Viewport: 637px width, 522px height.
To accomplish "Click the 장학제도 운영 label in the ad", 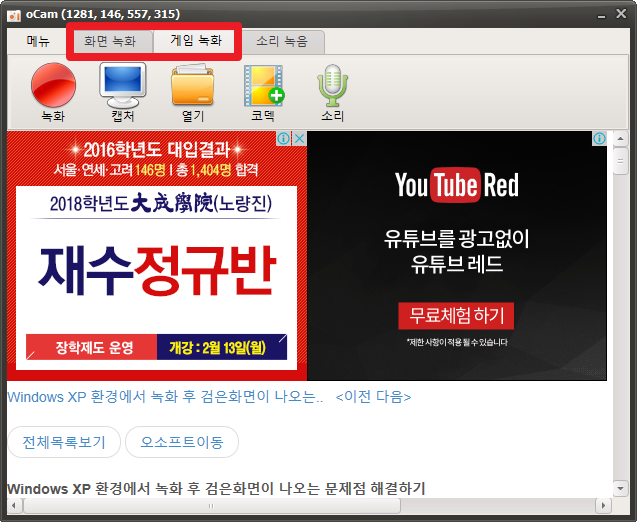I will tap(91, 347).
